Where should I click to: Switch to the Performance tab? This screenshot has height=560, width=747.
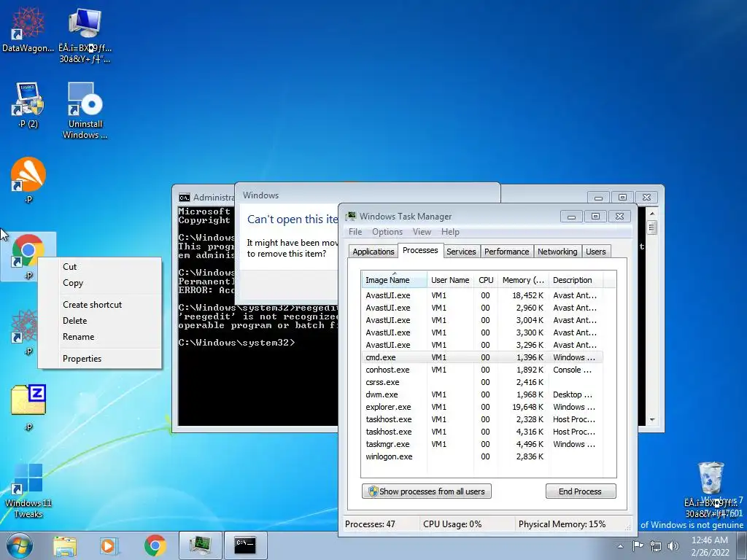coord(506,252)
